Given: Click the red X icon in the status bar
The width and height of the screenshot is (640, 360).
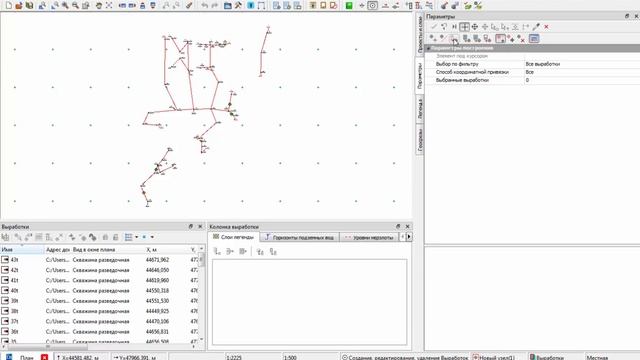Looking at the screenshot, I should 44,357.
